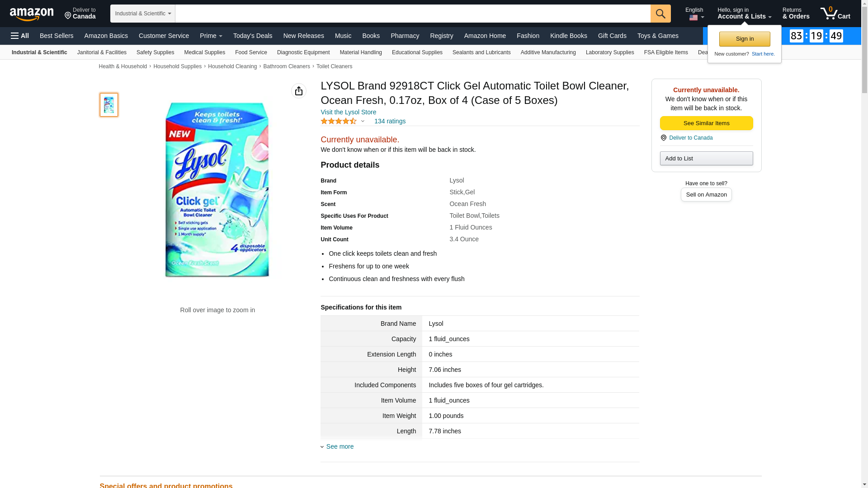
Task: Click the Add to List button
Action: click(x=706, y=158)
